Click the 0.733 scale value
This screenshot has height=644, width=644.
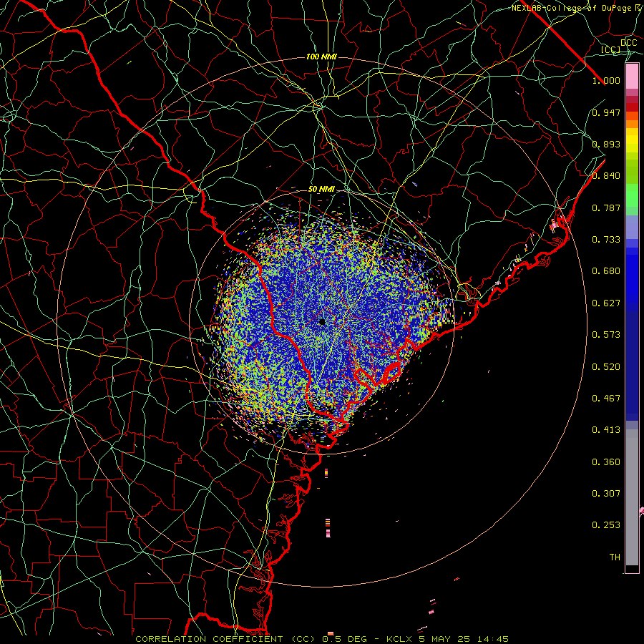(x=606, y=240)
